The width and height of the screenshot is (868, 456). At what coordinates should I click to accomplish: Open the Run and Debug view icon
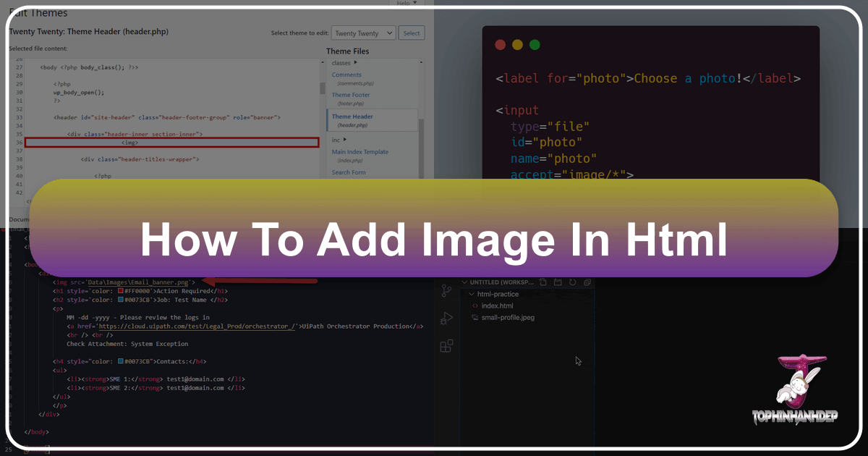pos(446,318)
